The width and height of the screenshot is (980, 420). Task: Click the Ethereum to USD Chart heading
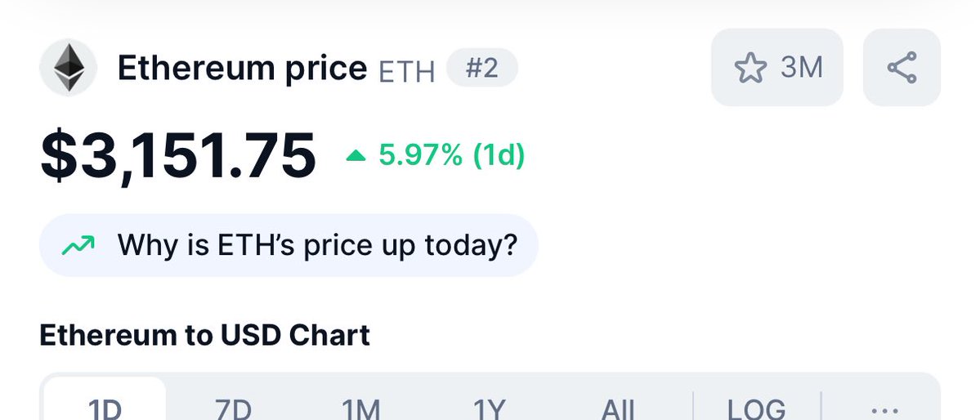point(204,335)
